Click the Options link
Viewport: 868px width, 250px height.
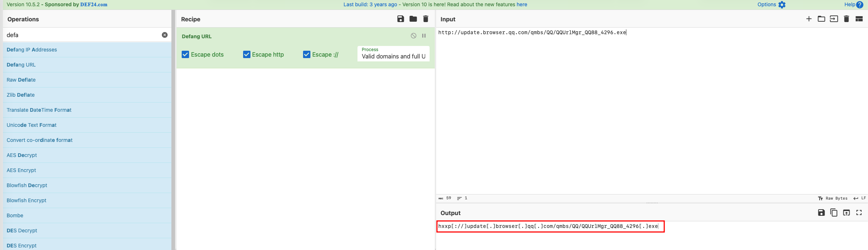pyautogui.click(x=766, y=4)
